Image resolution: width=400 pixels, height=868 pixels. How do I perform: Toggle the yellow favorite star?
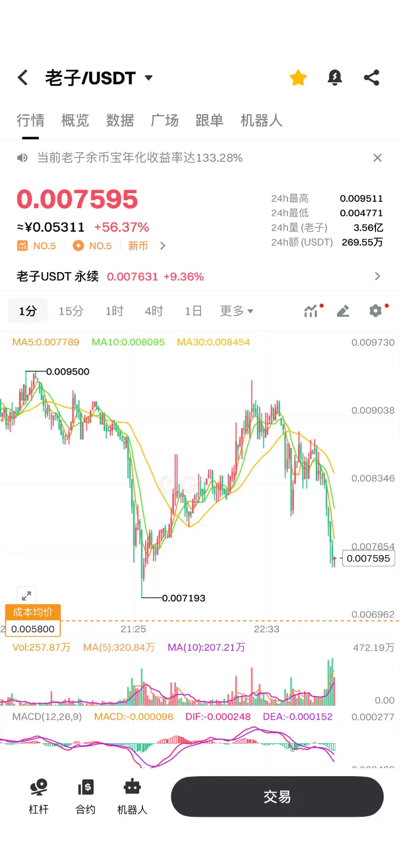pyautogui.click(x=298, y=78)
